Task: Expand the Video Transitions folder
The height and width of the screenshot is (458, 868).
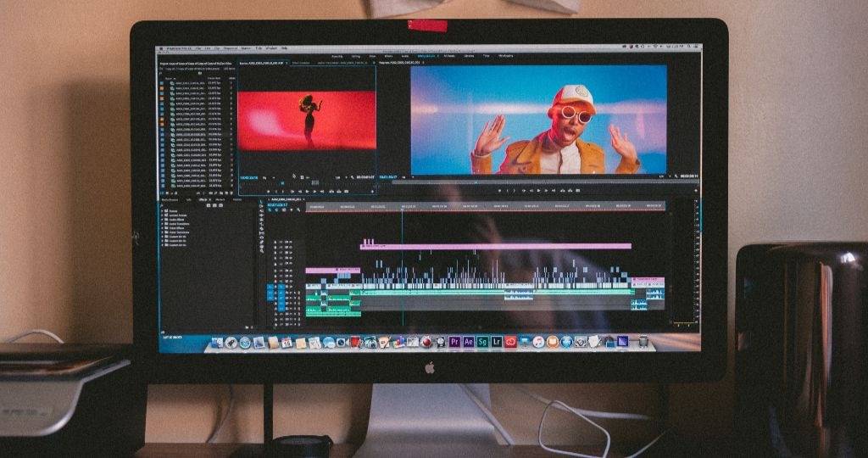Action: [162, 232]
